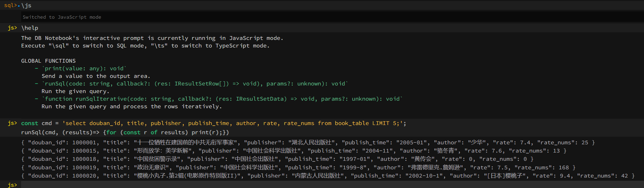
Task: Click the GLOBAL FUNCTIONS heading
Action: coord(48,61)
